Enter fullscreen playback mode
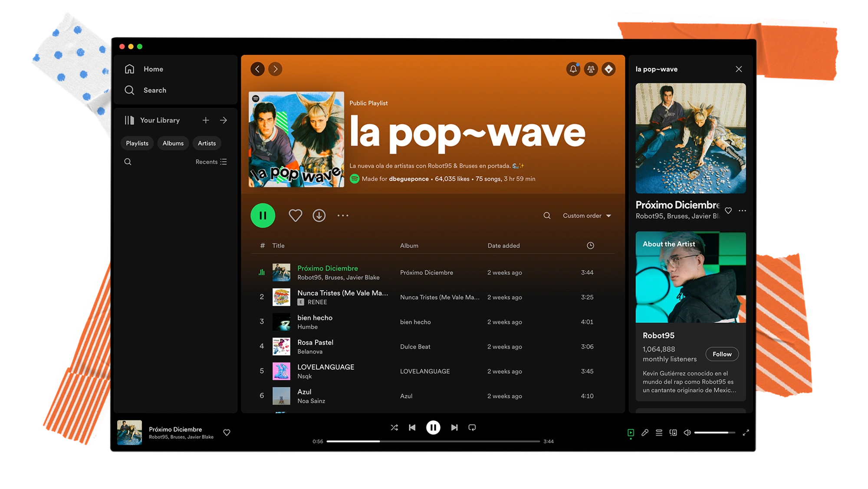Image resolution: width=868 pixels, height=489 pixels. click(x=746, y=433)
